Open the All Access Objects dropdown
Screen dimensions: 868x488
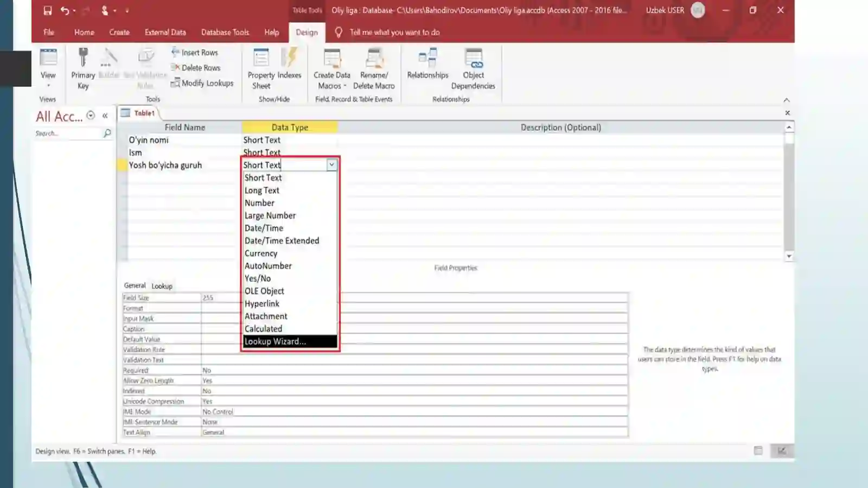click(x=91, y=116)
